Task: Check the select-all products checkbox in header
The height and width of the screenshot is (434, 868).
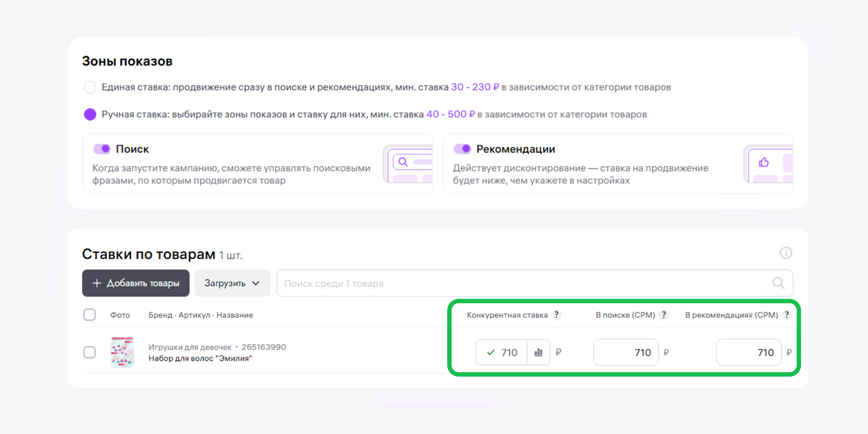Action: pos(90,315)
